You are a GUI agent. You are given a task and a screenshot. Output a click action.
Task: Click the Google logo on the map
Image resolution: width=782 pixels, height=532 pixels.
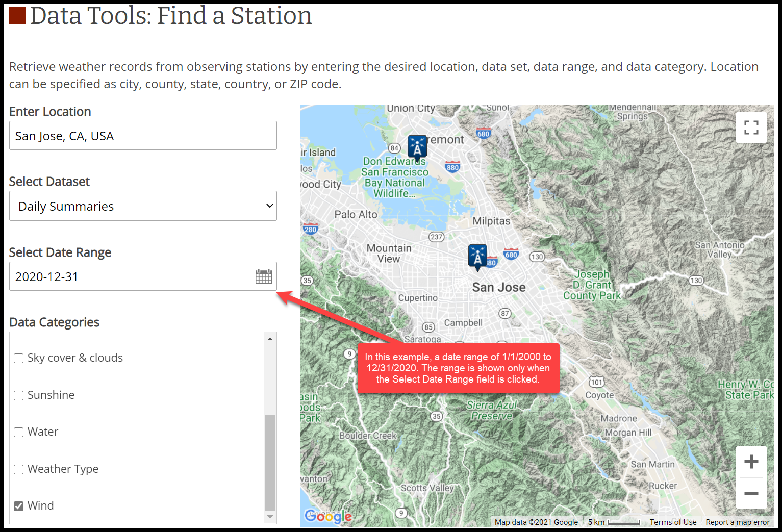pos(328,516)
